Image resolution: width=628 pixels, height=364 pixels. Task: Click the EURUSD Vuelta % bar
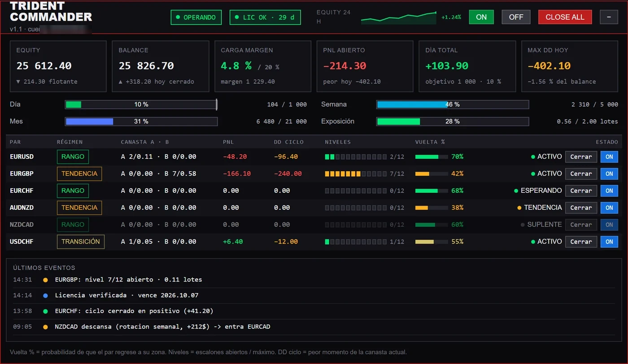point(432,157)
